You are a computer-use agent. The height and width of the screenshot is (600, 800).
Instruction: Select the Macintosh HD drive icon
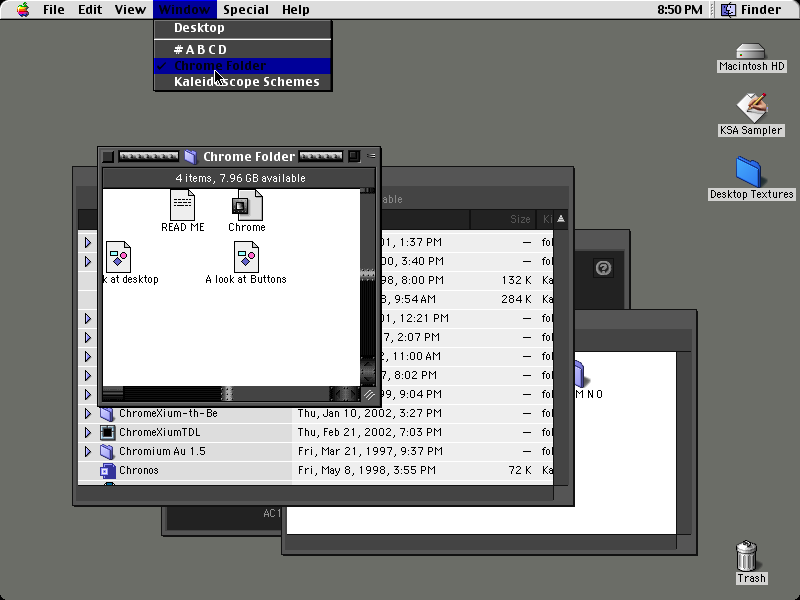751,51
